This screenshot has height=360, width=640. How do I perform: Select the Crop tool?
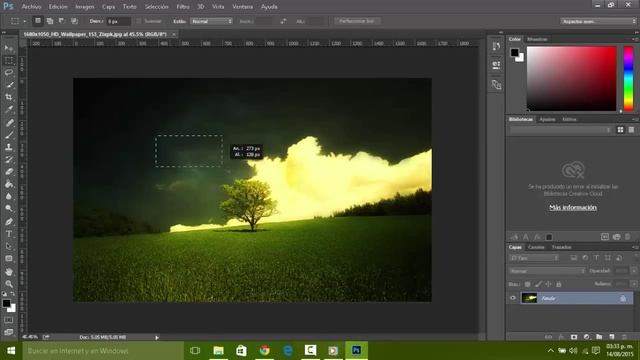coord(9,97)
